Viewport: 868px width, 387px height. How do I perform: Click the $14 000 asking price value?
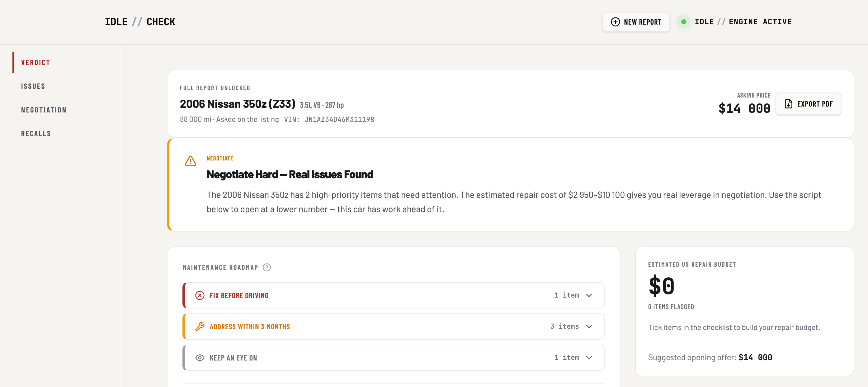(744, 108)
